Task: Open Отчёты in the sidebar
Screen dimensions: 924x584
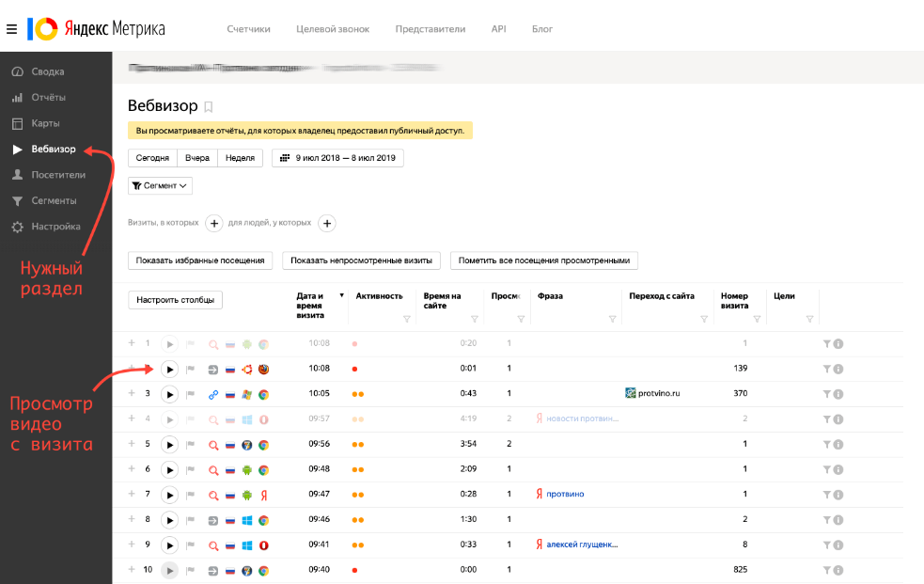Action: point(48,97)
